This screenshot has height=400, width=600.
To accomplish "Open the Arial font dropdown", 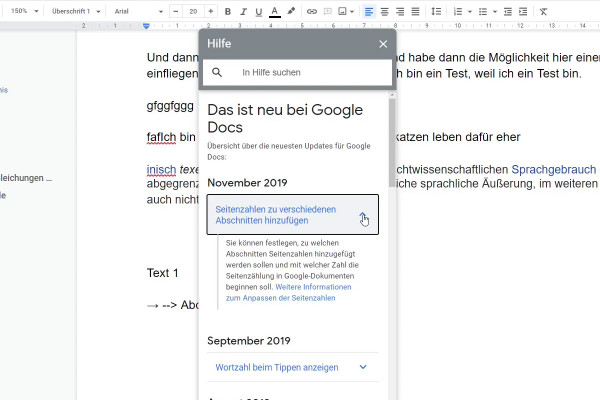I will pos(139,11).
